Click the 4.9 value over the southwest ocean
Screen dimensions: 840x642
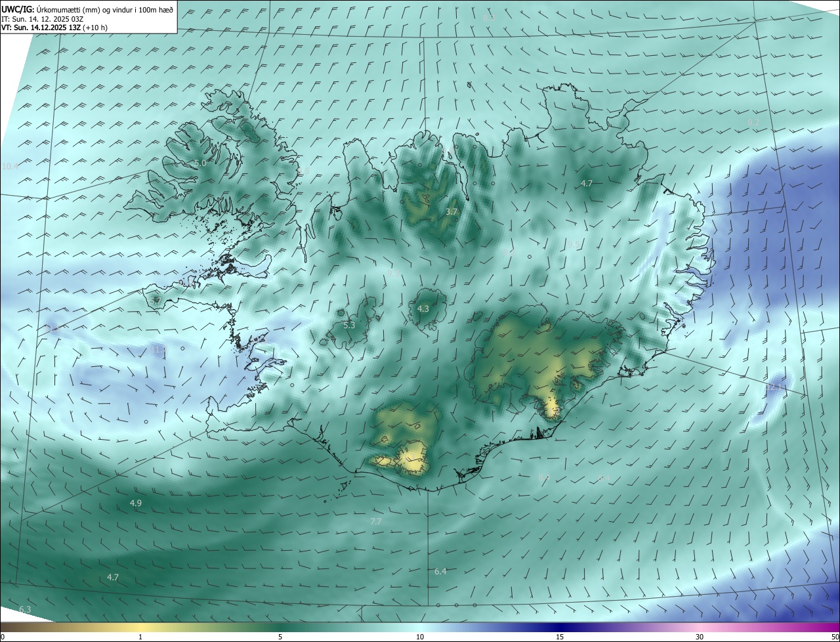tap(136, 503)
